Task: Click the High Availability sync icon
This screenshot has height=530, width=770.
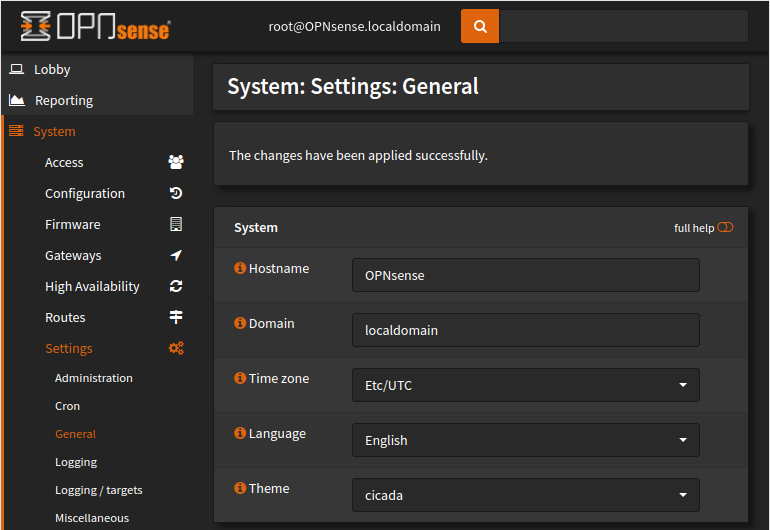Action: point(176,286)
